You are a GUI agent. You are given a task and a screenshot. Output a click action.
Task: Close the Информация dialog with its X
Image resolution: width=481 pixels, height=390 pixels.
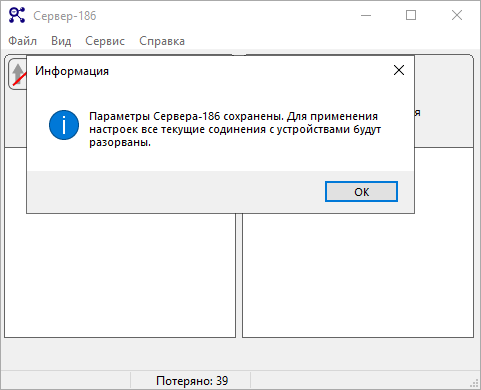click(x=399, y=70)
